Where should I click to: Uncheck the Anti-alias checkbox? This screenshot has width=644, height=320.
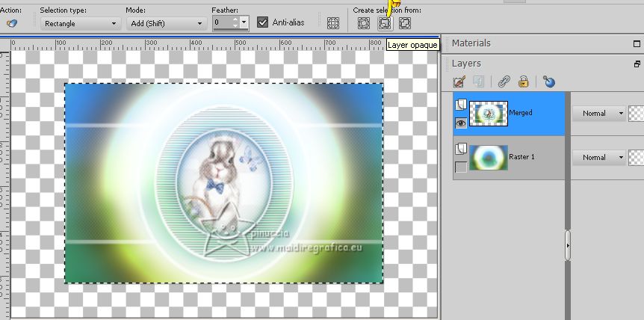point(262,22)
